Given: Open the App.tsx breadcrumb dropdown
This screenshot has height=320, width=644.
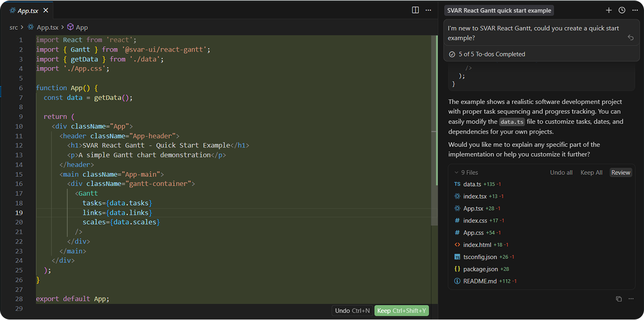Looking at the screenshot, I should pyautogui.click(x=48, y=27).
